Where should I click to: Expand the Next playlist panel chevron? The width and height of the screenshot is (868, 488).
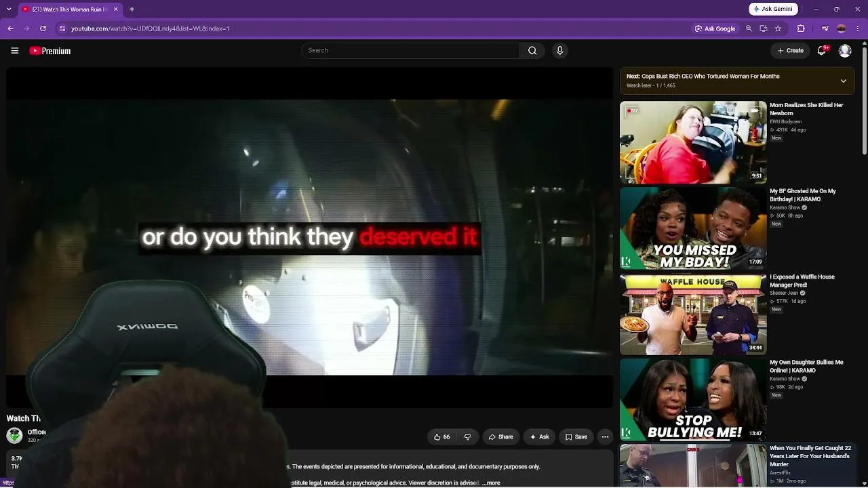844,81
